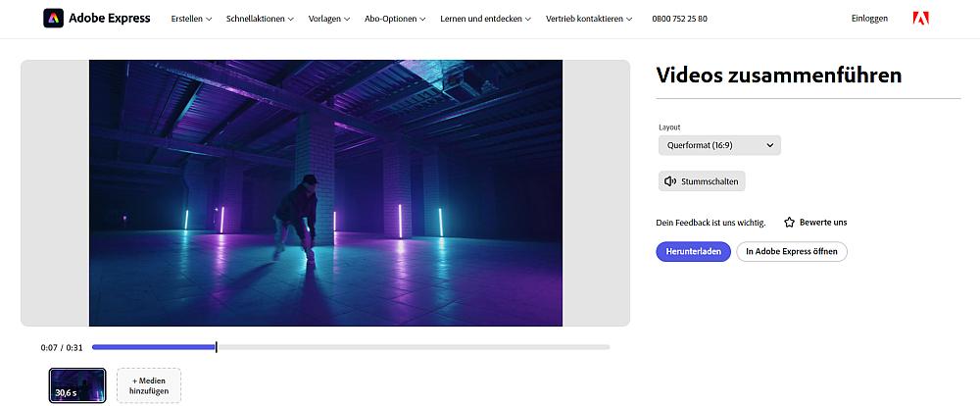
Task: Add media with + Medien hinzufügen
Action: [149, 385]
